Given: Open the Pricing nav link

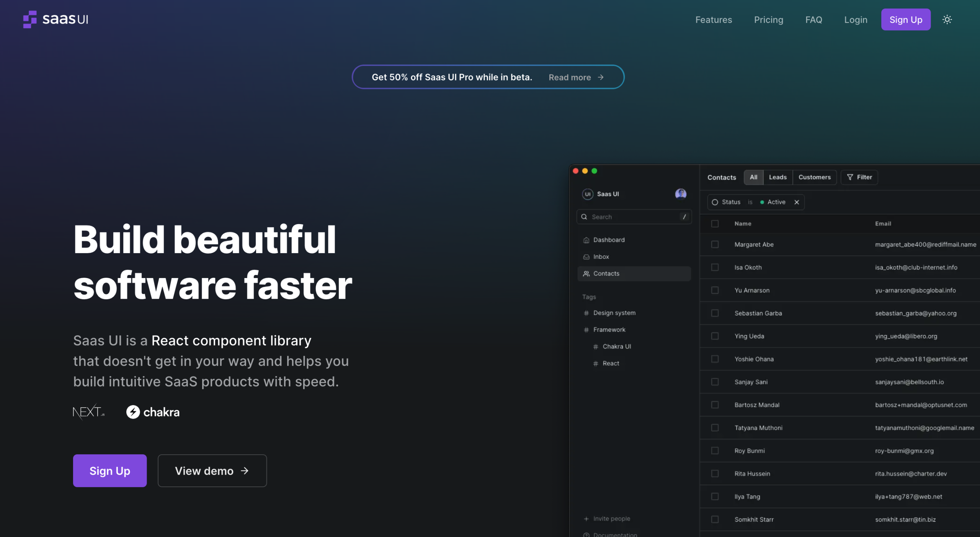Looking at the screenshot, I should pyautogui.click(x=769, y=20).
